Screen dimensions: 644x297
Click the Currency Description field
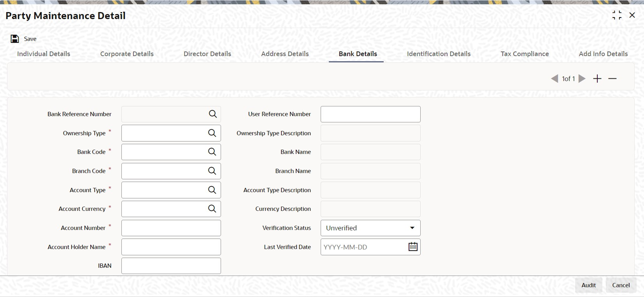[370, 209]
